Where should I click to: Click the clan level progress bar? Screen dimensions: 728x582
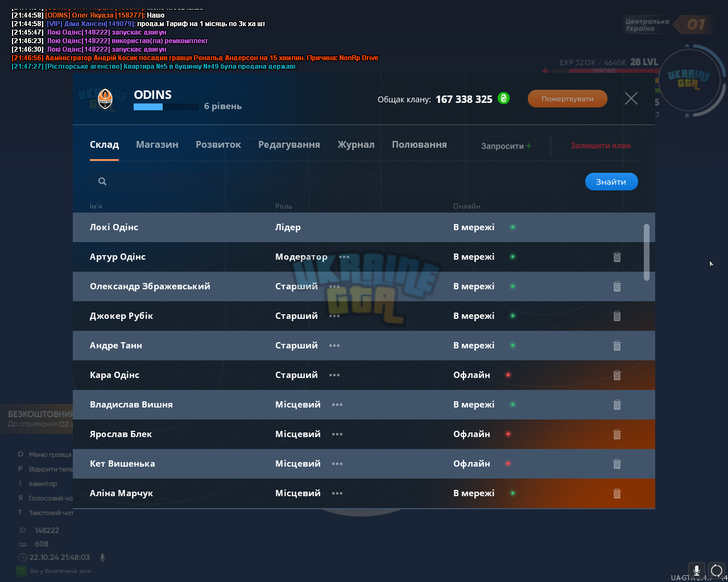[x=166, y=107]
